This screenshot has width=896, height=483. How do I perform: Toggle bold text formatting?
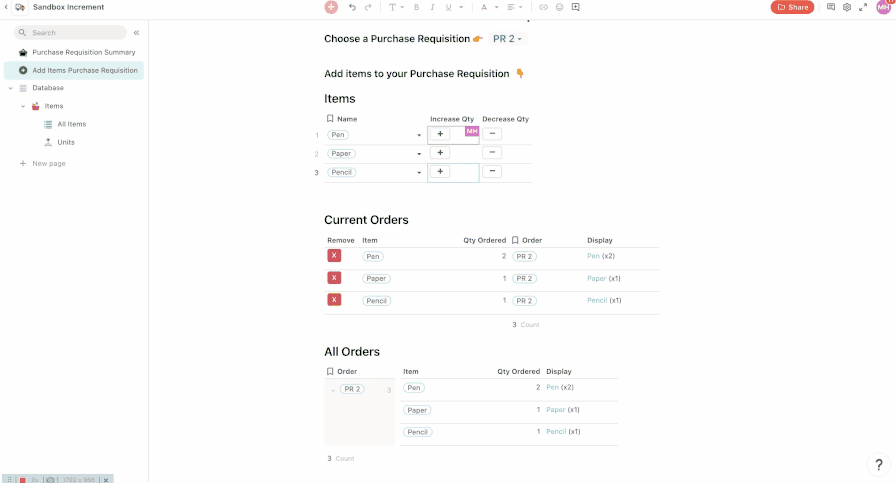[x=416, y=7]
